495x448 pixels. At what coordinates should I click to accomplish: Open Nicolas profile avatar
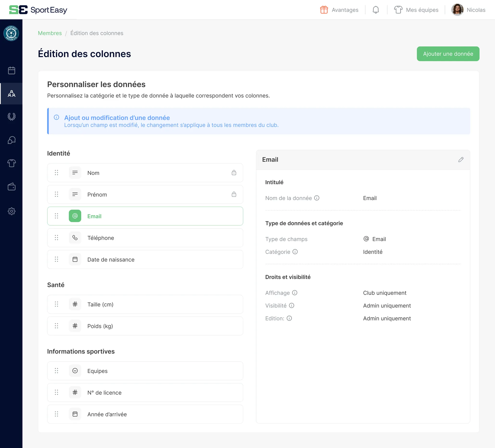(457, 10)
